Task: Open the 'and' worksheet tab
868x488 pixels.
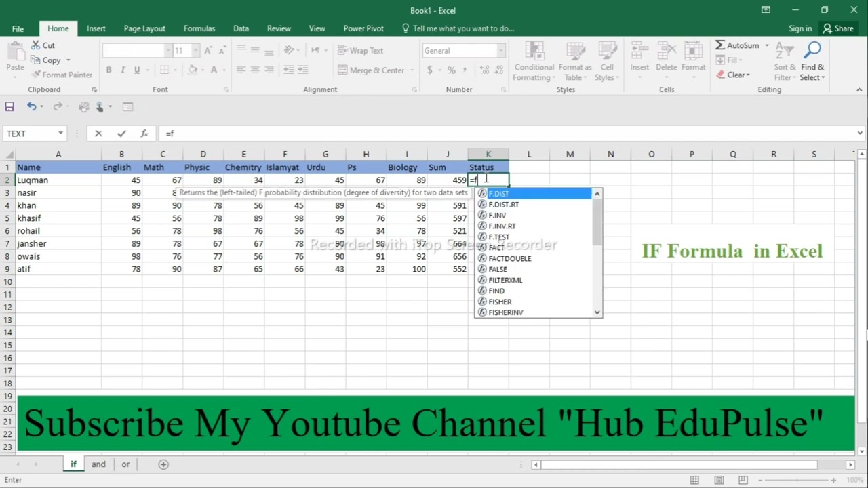Action: click(x=98, y=464)
